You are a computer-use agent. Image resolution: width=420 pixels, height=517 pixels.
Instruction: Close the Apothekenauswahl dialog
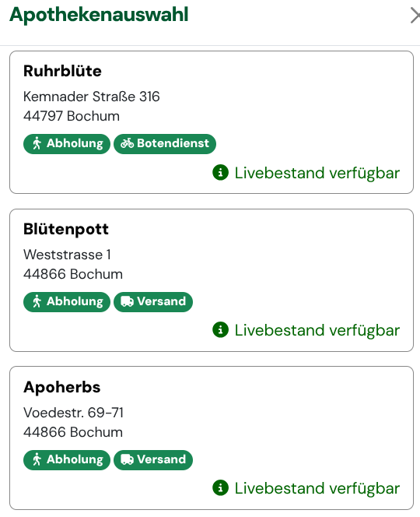[x=415, y=16]
